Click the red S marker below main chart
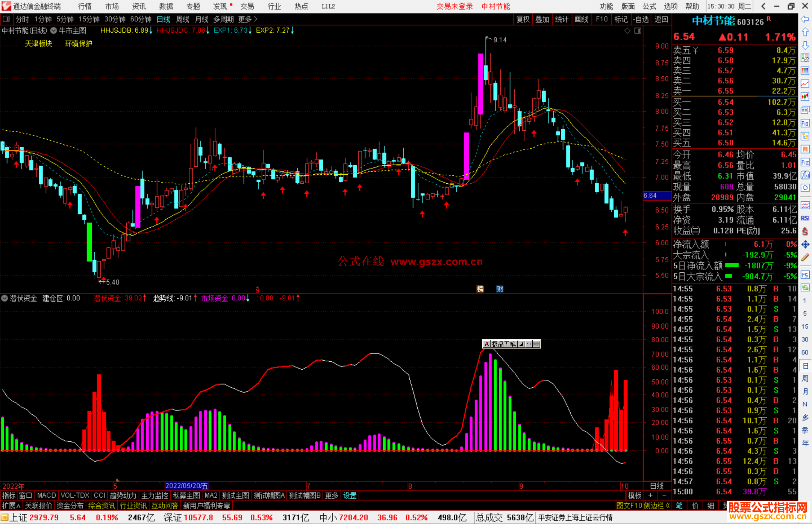 click(x=258, y=290)
